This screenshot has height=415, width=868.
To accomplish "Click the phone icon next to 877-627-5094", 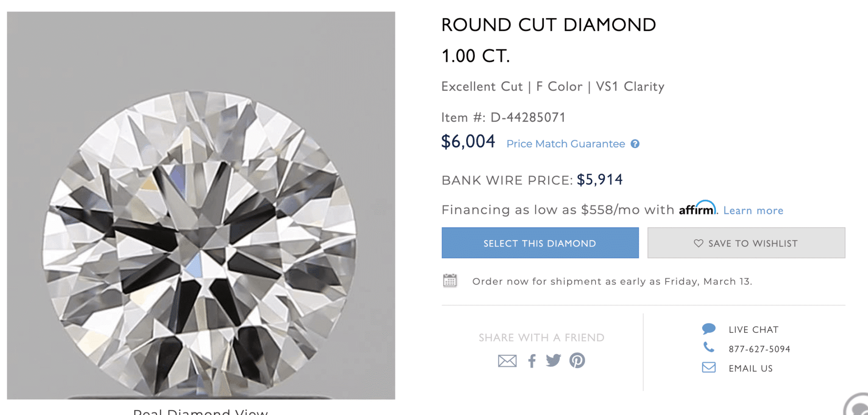I will pyautogui.click(x=709, y=348).
